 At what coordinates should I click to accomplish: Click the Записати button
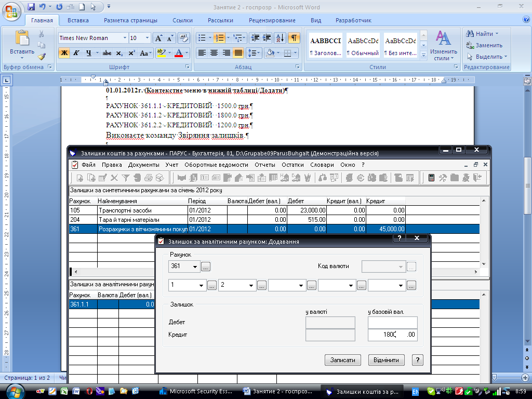(343, 360)
